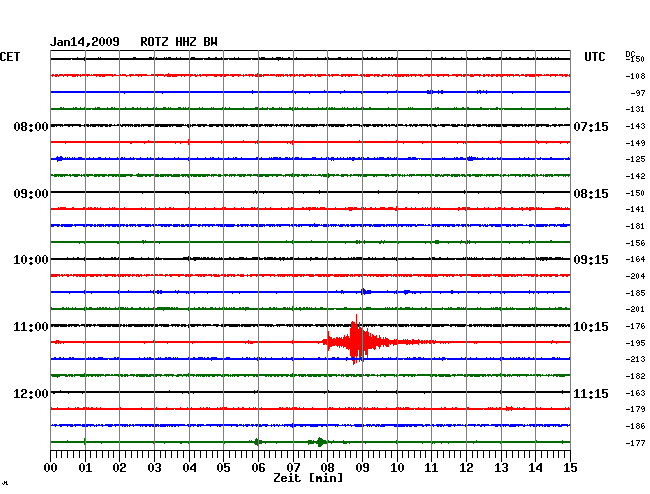Select the 01 minute axis label
The width and height of the screenshot is (650, 494).
coord(85,467)
